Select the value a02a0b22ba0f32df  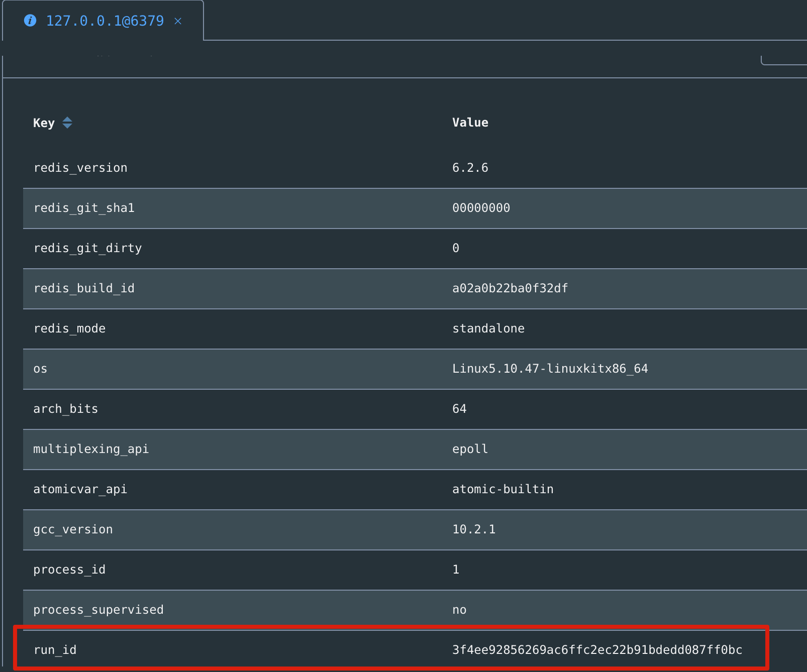pyautogui.click(x=510, y=288)
